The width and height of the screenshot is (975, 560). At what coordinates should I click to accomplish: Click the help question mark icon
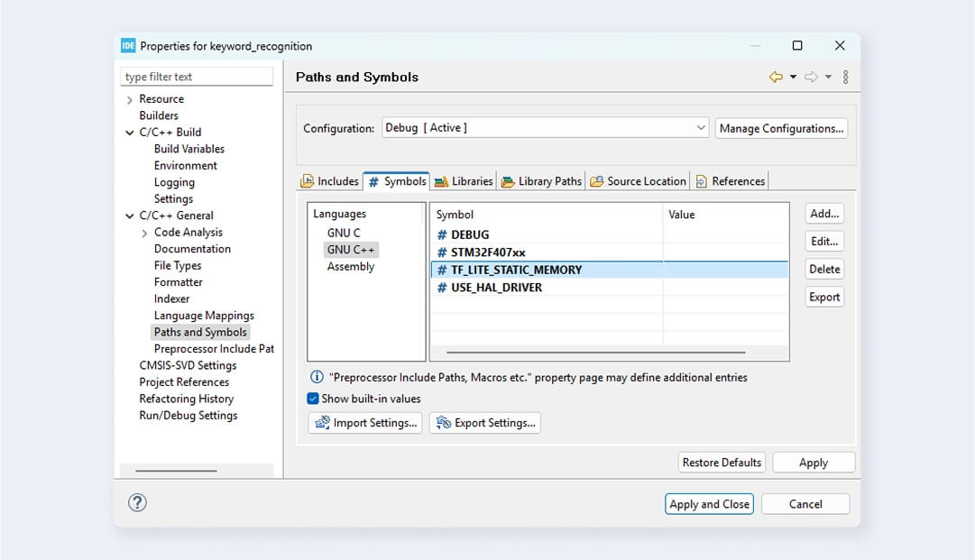click(137, 503)
